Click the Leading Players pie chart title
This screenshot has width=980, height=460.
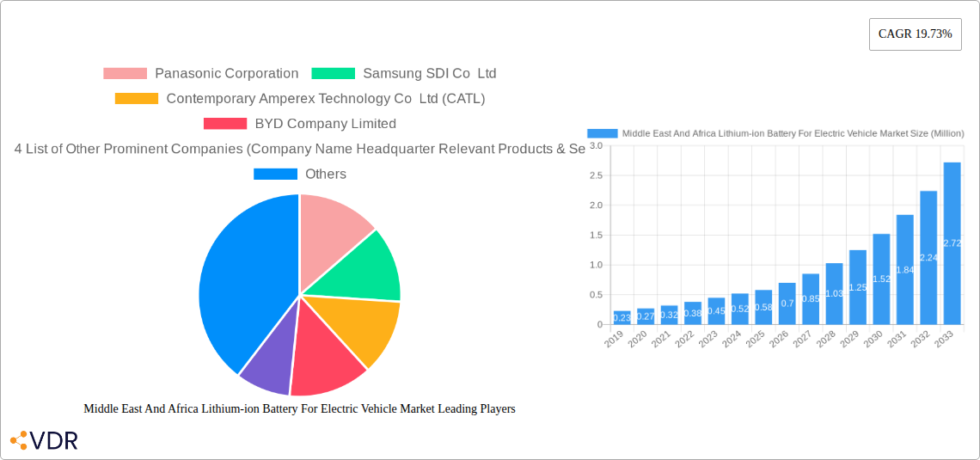[x=299, y=409]
